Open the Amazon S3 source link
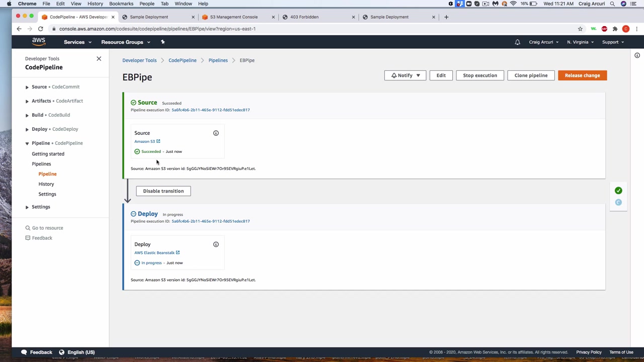Image resolution: width=644 pixels, height=362 pixels. coord(147,141)
